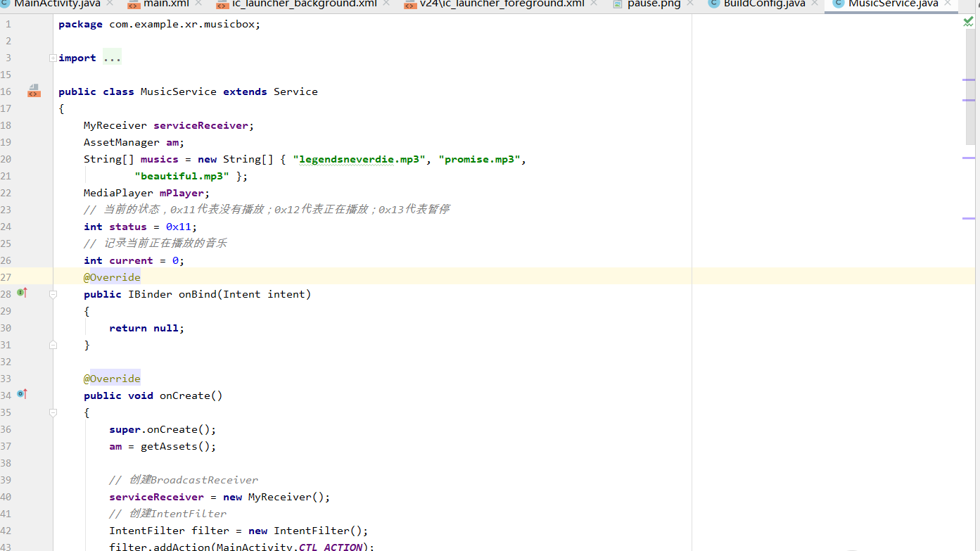Fold onBind using its closing brace marker
This screenshot has height=551, width=980.
[53, 345]
